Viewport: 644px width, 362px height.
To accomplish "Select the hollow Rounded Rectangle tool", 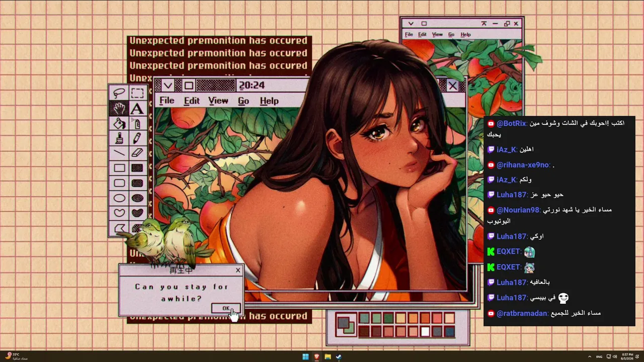I will (119, 183).
